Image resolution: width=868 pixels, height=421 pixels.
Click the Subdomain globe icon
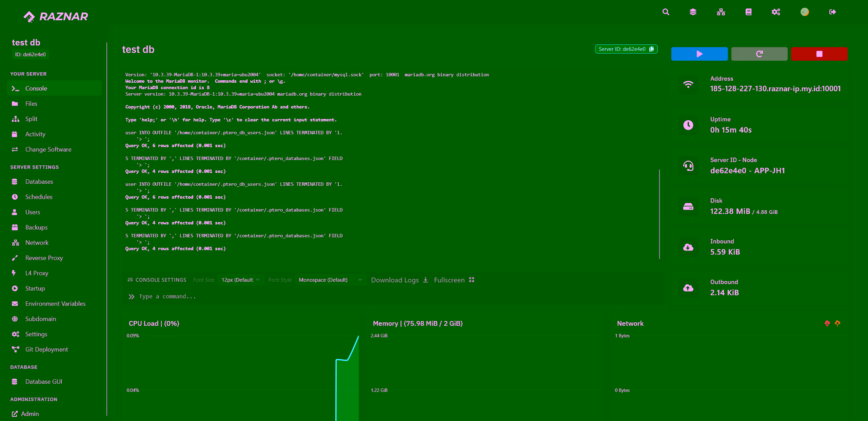click(15, 319)
